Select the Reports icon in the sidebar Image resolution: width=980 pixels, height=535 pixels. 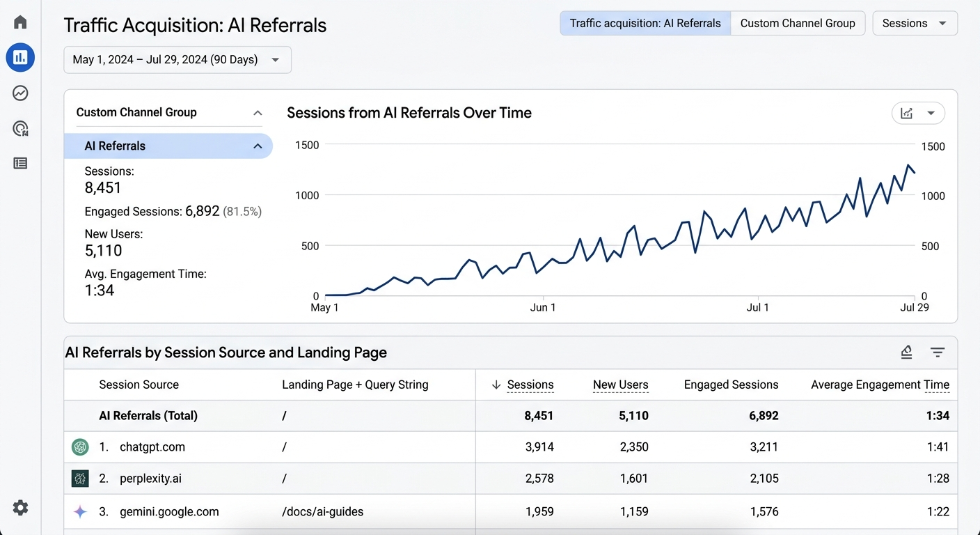[x=20, y=57]
